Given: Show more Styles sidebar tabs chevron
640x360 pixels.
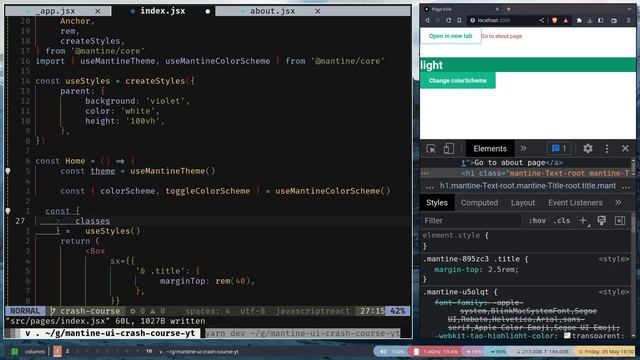Looking at the screenshot, I should [618, 202].
